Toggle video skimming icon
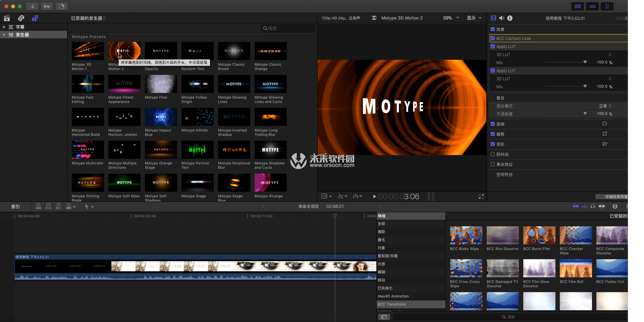This screenshot has height=322, width=644. coord(576,206)
